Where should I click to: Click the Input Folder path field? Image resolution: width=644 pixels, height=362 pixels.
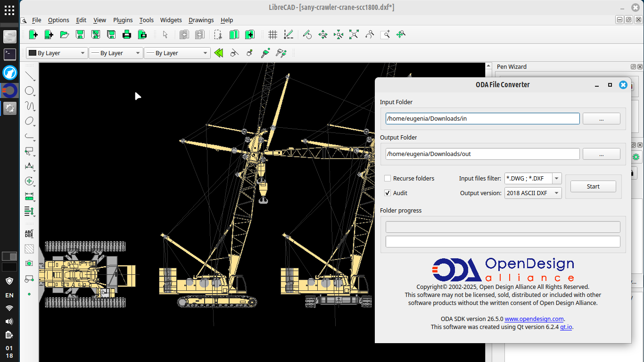[482, 119]
